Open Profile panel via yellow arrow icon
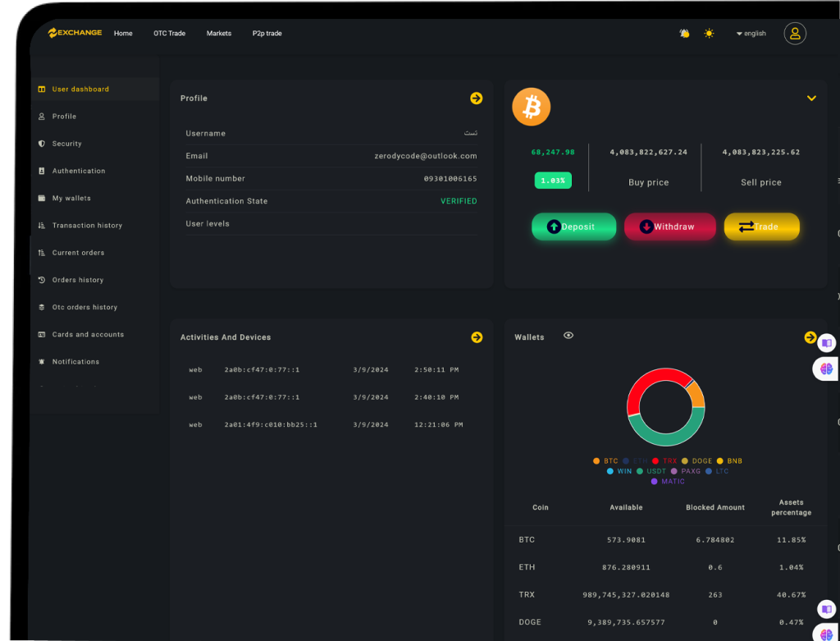This screenshot has height=641, width=840. click(477, 98)
